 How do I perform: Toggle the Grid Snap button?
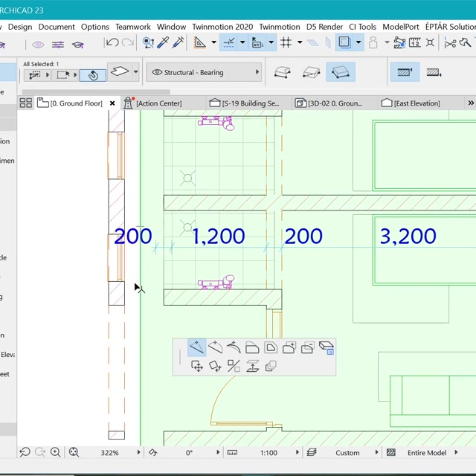[x=286, y=43]
